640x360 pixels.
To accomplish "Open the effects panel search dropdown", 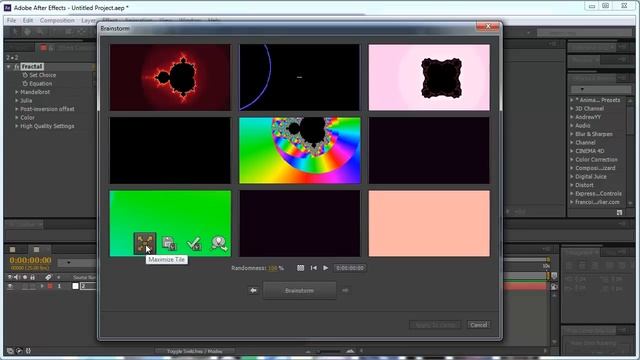I will point(582,89).
